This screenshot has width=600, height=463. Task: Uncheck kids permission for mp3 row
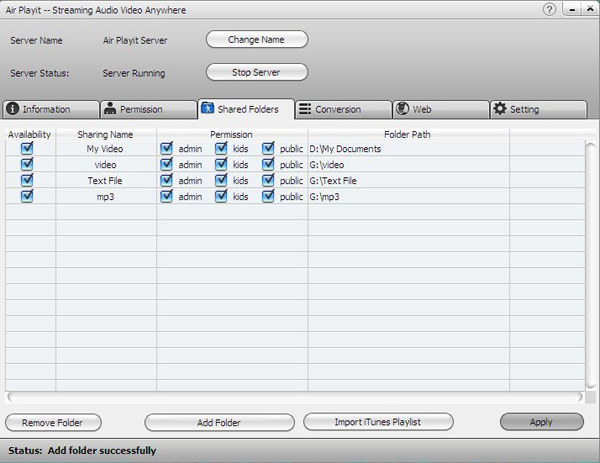(221, 196)
